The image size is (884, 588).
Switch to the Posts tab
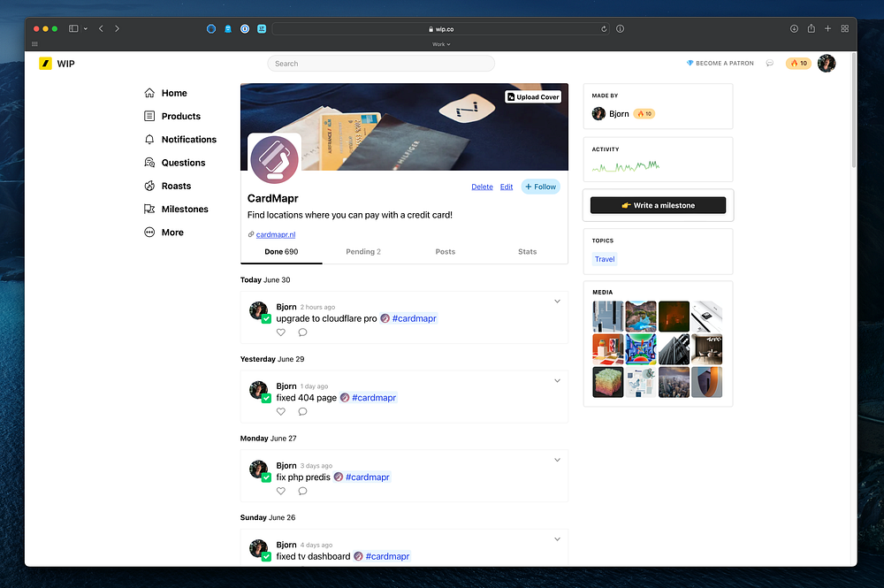[446, 252]
